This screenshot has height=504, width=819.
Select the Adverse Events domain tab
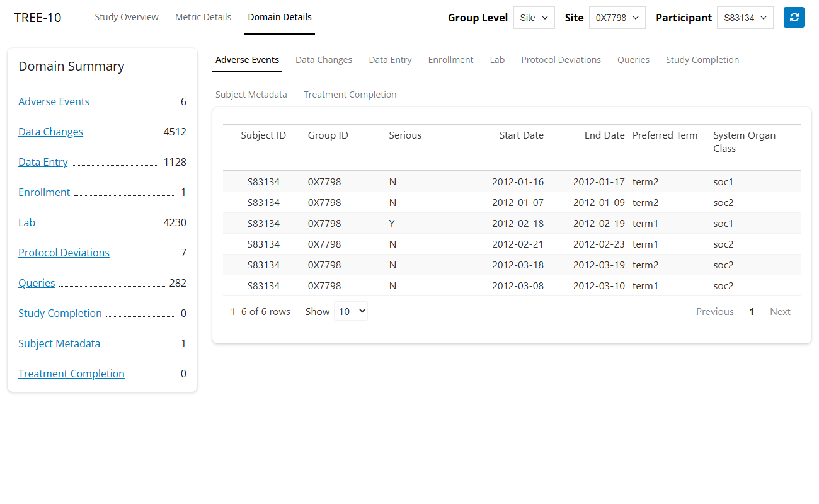coord(247,60)
